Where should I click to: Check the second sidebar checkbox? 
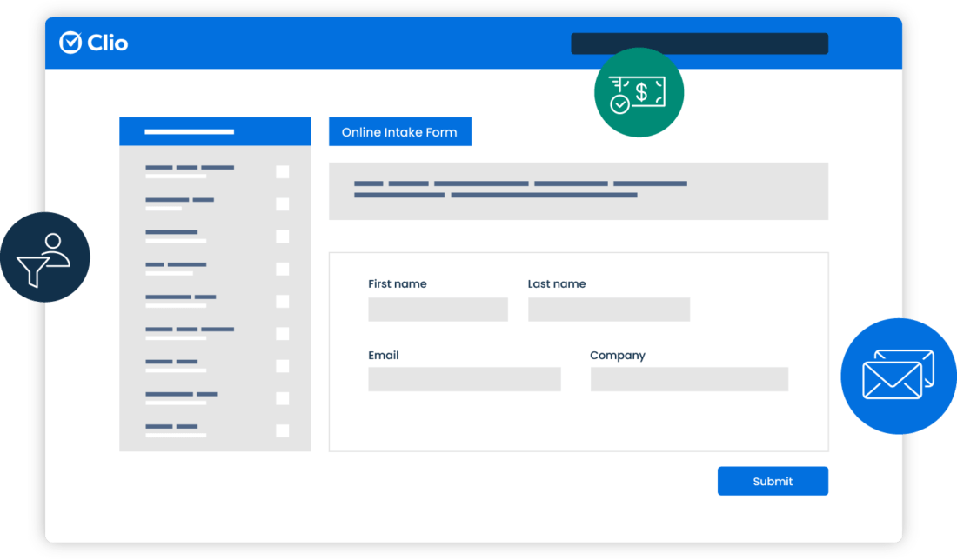(x=282, y=203)
